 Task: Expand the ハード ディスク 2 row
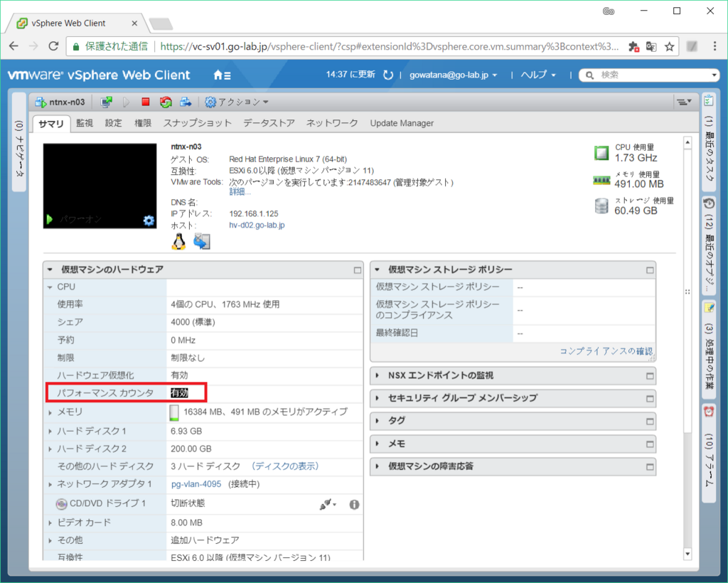(50, 449)
